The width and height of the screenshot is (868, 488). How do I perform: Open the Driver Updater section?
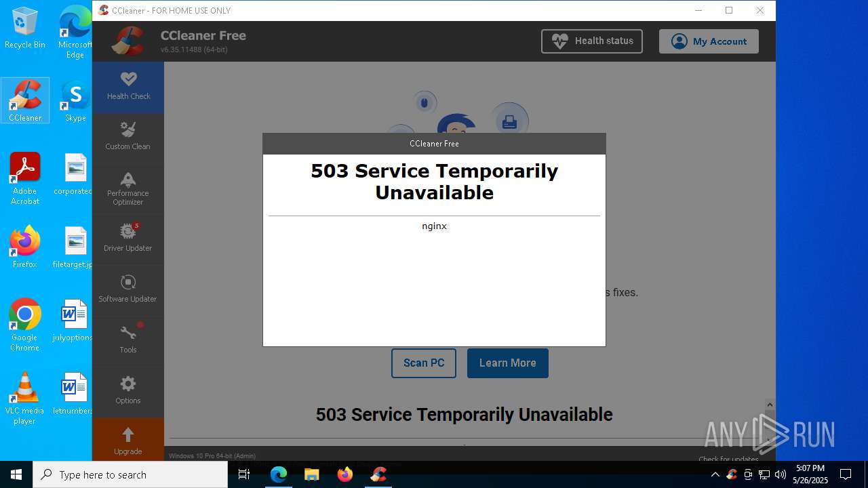pos(128,239)
